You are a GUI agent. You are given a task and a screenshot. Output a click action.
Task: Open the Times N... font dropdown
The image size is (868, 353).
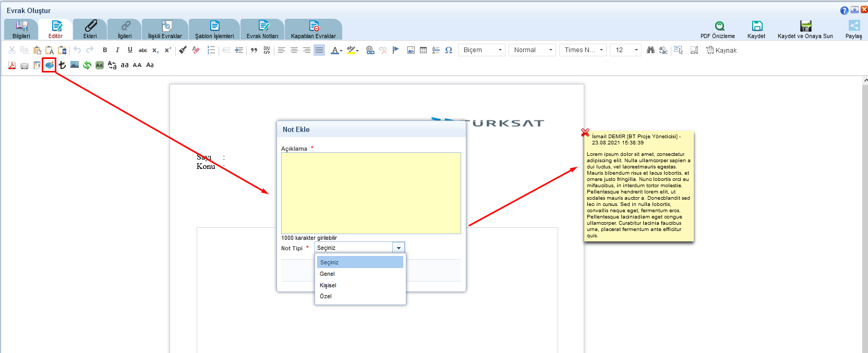point(583,50)
